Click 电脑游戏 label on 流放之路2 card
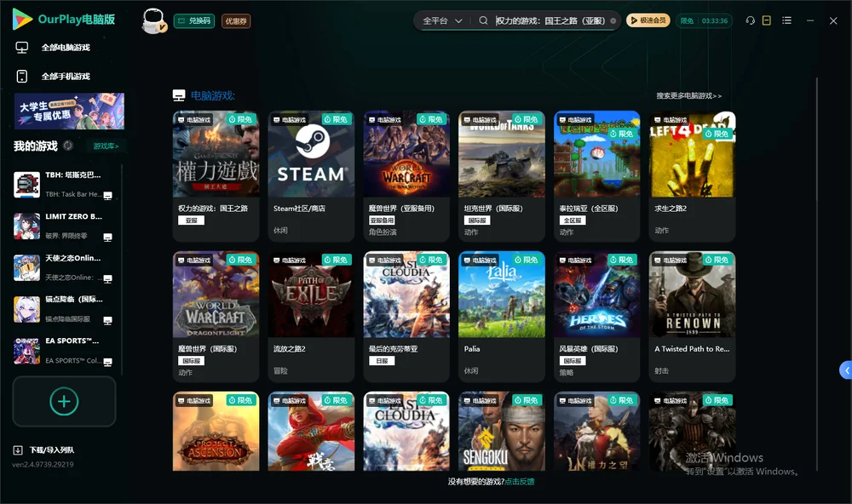 point(289,261)
